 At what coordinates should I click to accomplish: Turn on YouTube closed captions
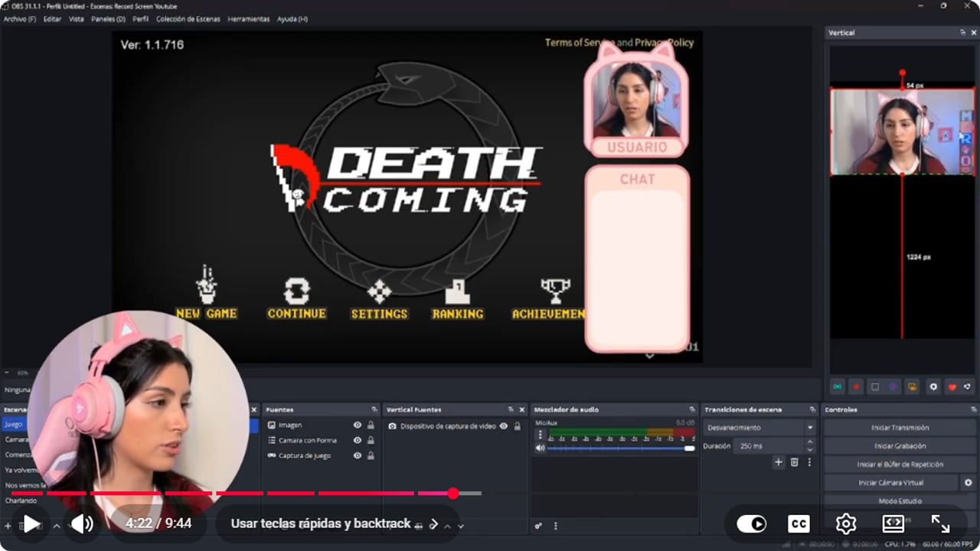pyautogui.click(x=799, y=523)
